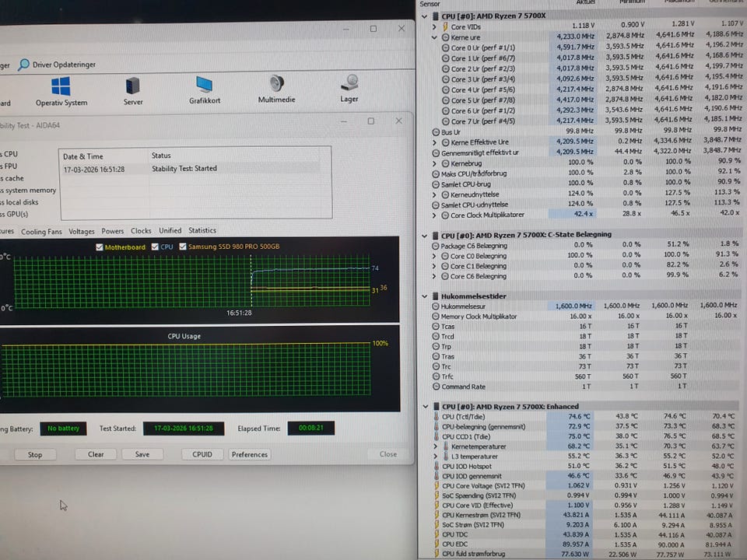Collapse the C-State Belægning sensor group
Viewport: 747px width, 560px height.
point(425,234)
